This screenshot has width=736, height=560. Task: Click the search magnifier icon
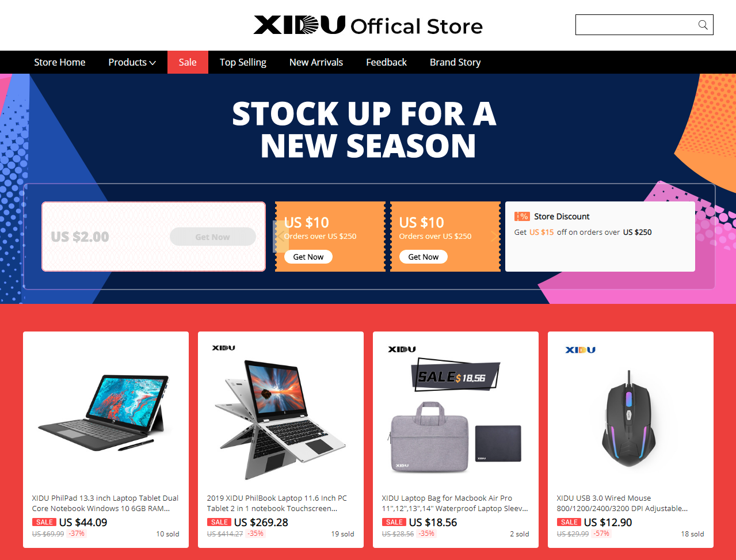coord(703,25)
